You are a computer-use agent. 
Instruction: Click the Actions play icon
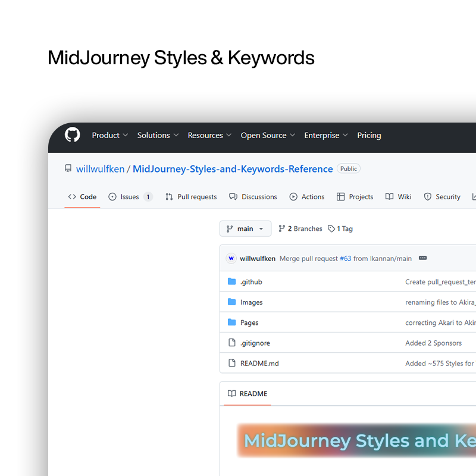tap(293, 197)
